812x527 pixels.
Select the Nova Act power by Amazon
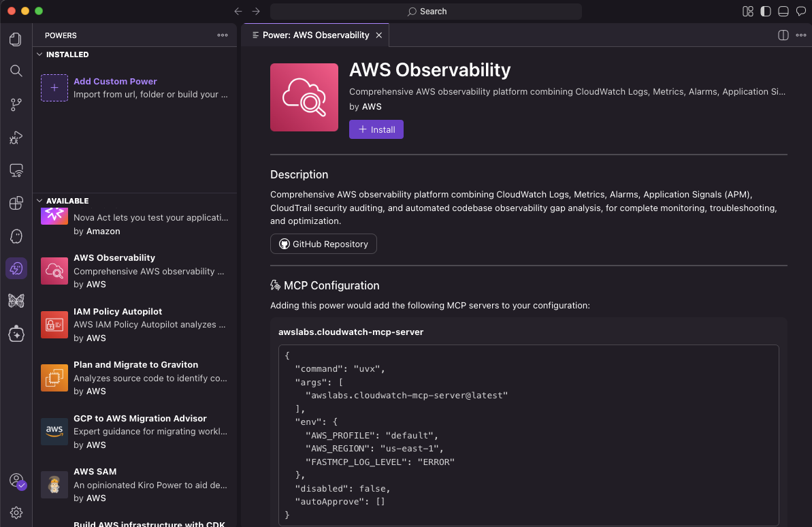(135, 224)
